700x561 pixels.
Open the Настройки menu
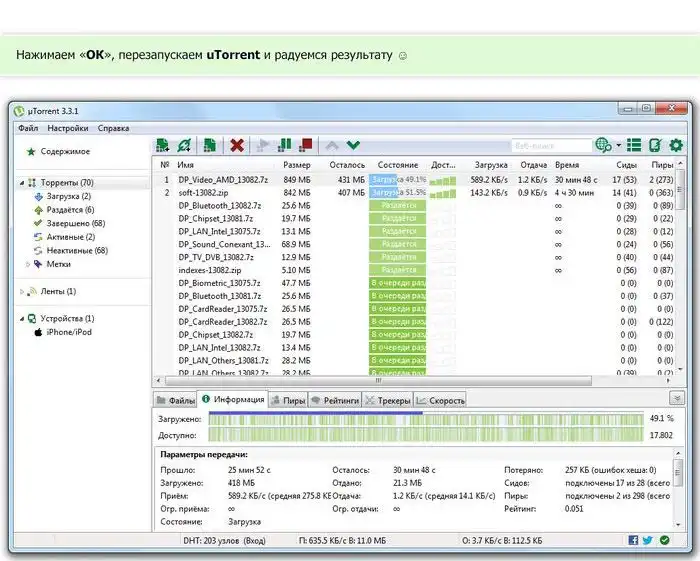click(67, 128)
